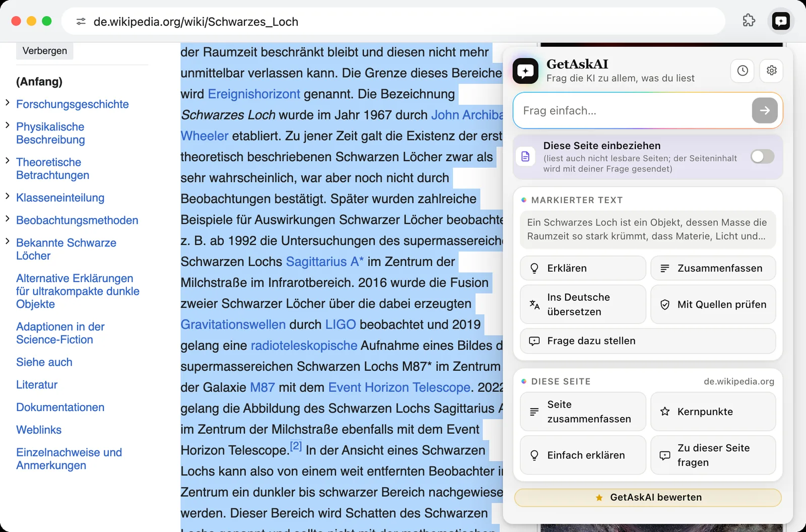
Task: Expand Theoretische Betrachtungen chevron
Action: (8, 161)
